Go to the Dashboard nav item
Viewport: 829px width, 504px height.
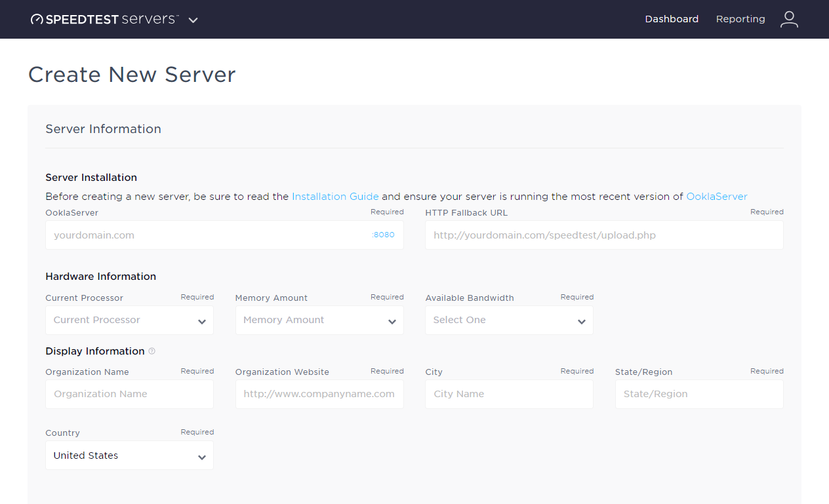tap(672, 19)
